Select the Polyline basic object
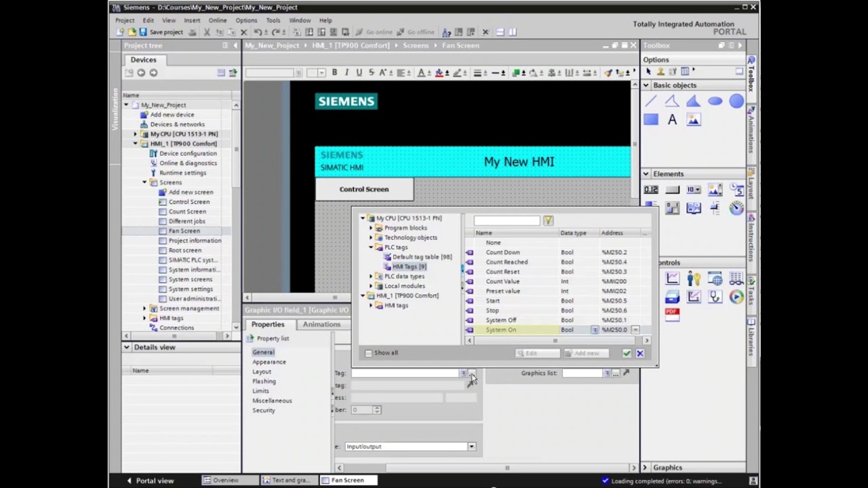868x488 pixels. (672, 102)
